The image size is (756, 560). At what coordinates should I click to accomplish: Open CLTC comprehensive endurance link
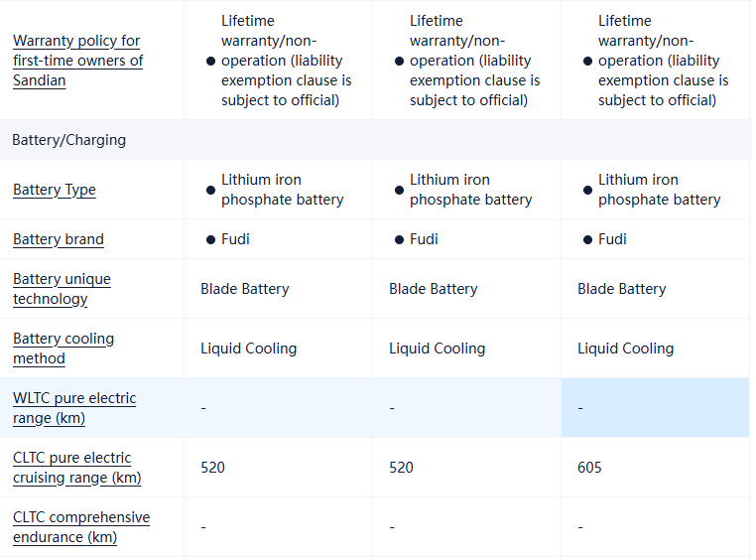coord(81,527)
